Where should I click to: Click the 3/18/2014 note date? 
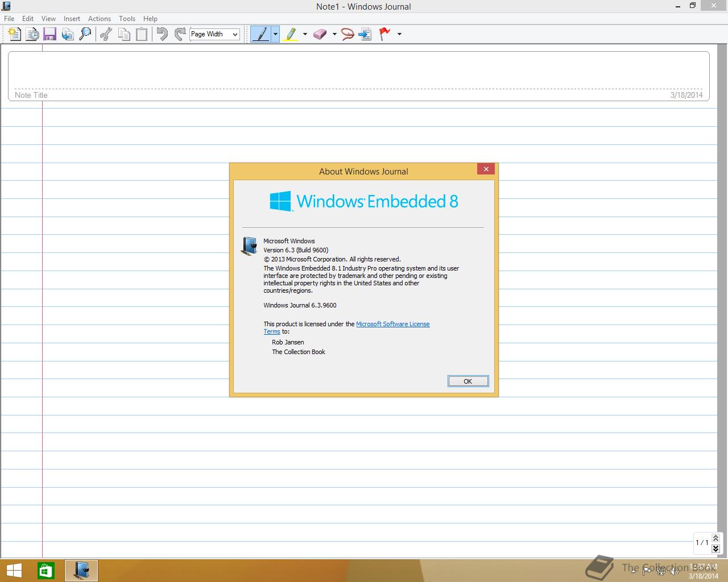coord(686,95)
